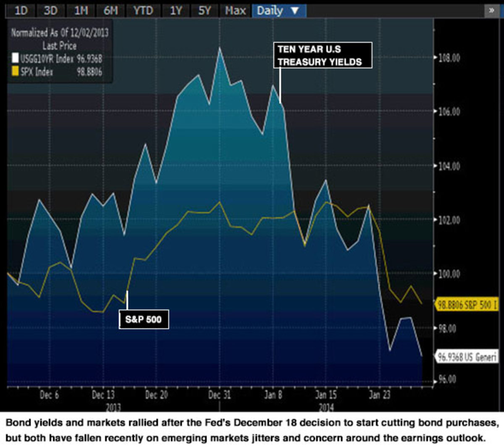Choose the 1Y range tab
This screenshot has width=504, height=448.
[176, 11]
